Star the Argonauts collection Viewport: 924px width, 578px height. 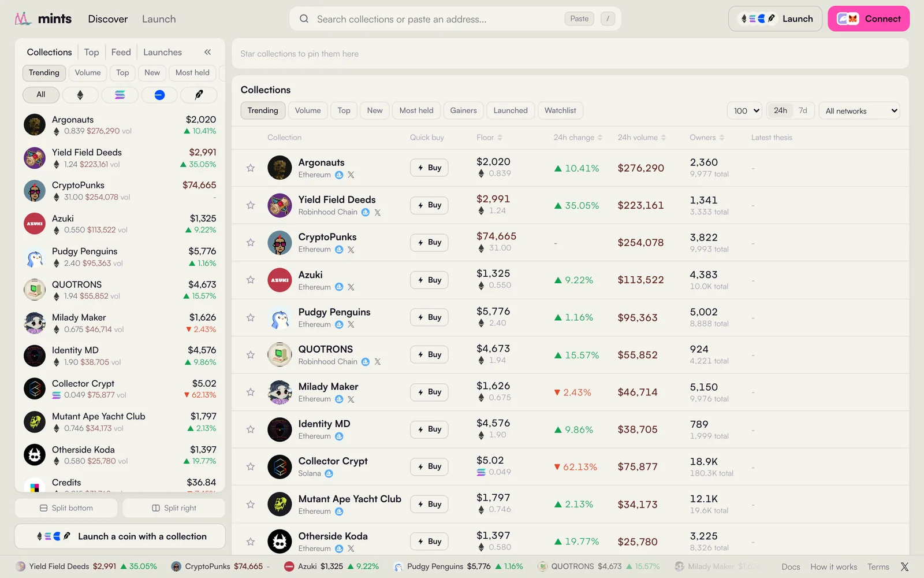pos(251,168)
